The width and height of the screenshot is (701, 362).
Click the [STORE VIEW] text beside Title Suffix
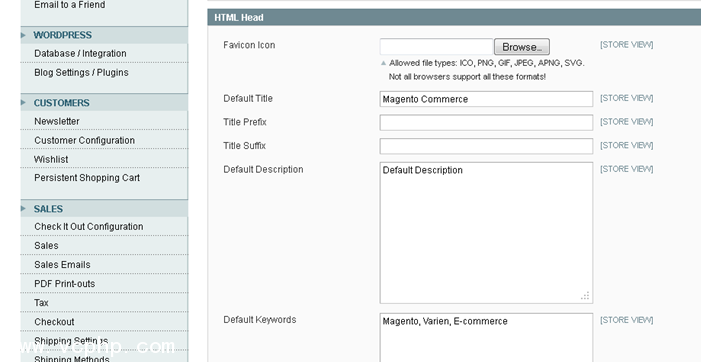pyautogui.click(x=626, y=145)
